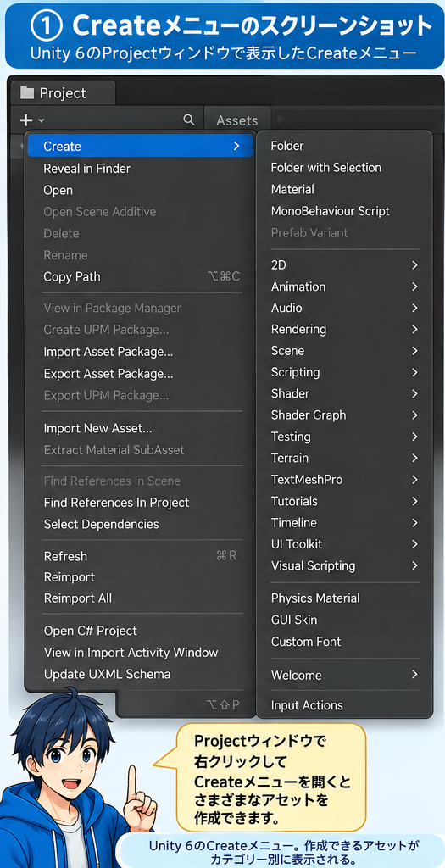The image size is (445, 868).
Task: Create a Custom Font
Action: [344, 643]
